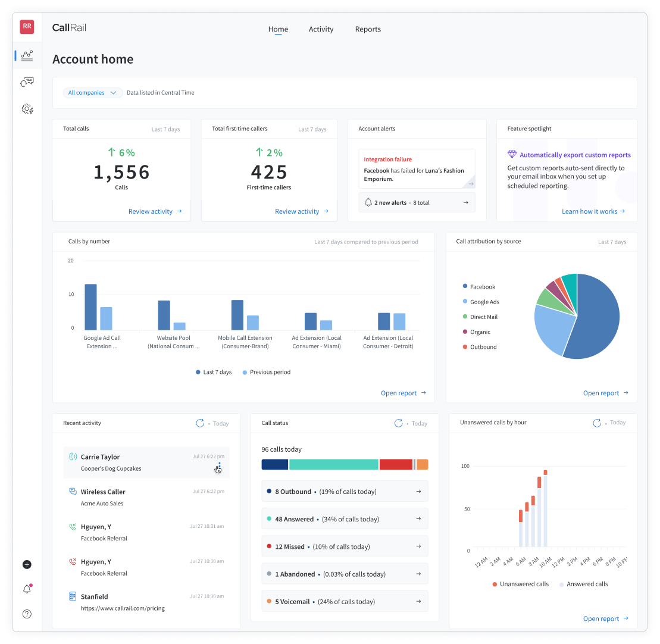Screen dimensions: 660x644
Task: Open the help question mark icon
Action: tap(27, 614)
